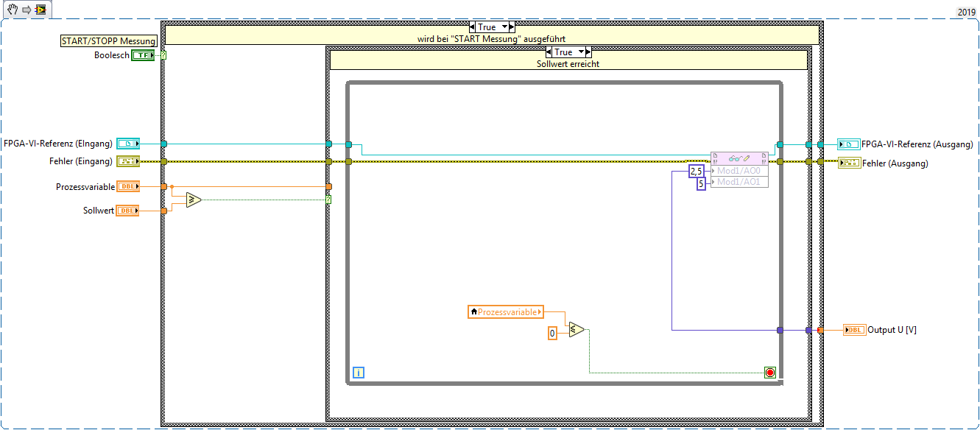Viewport: 980px width, 430px height.
Task: Click the red loop stop condition terminal
Action: click(770, 373)
